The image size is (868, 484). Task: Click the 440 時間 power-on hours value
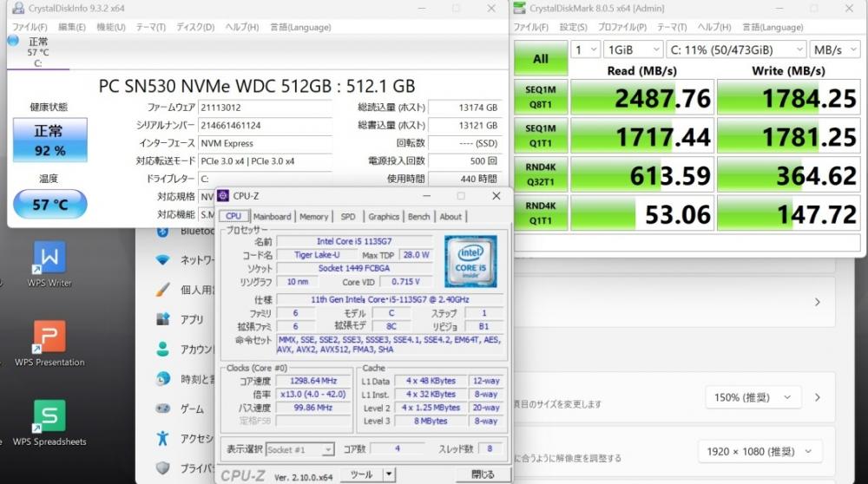point(465,179)
